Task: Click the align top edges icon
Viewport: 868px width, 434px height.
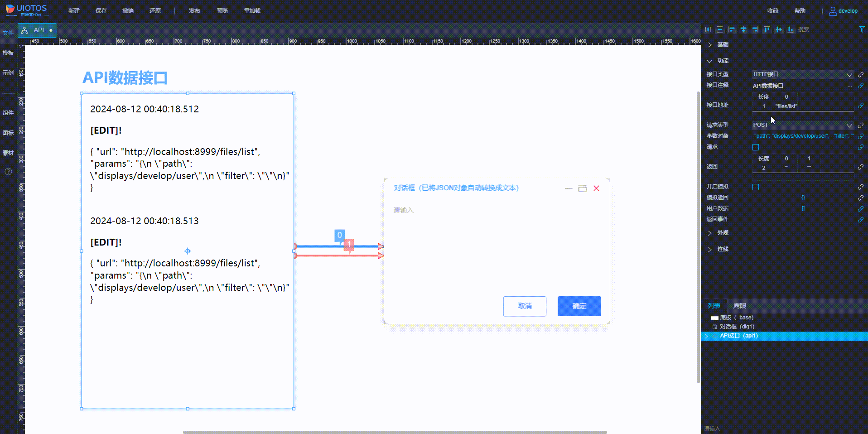Action: [767, 29]
